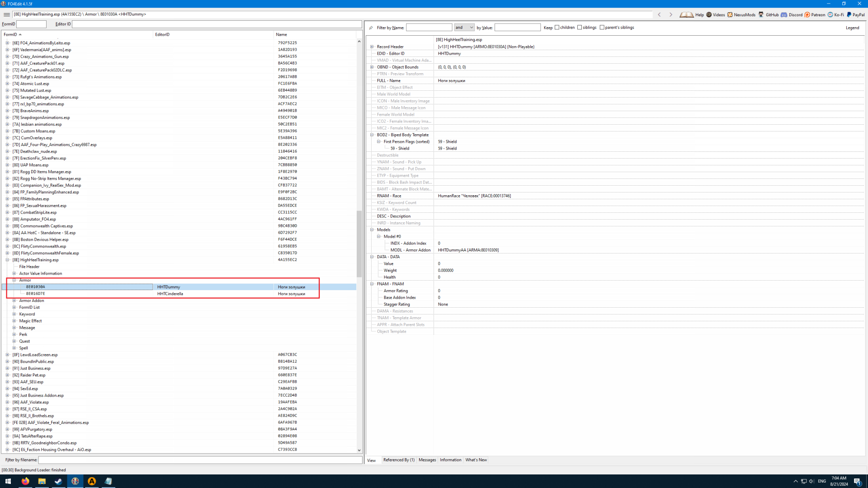Enable the Keep siblings checkbox

(x=580, y=28)
